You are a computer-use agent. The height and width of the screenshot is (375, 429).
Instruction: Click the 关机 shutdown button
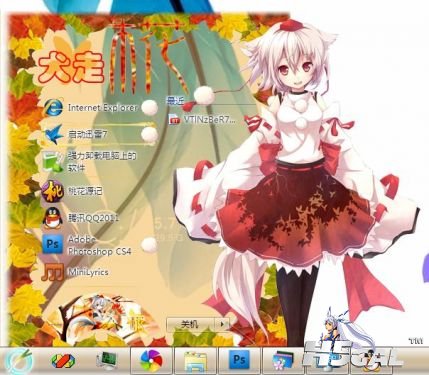pyautogui.click(x=190, y=324)
